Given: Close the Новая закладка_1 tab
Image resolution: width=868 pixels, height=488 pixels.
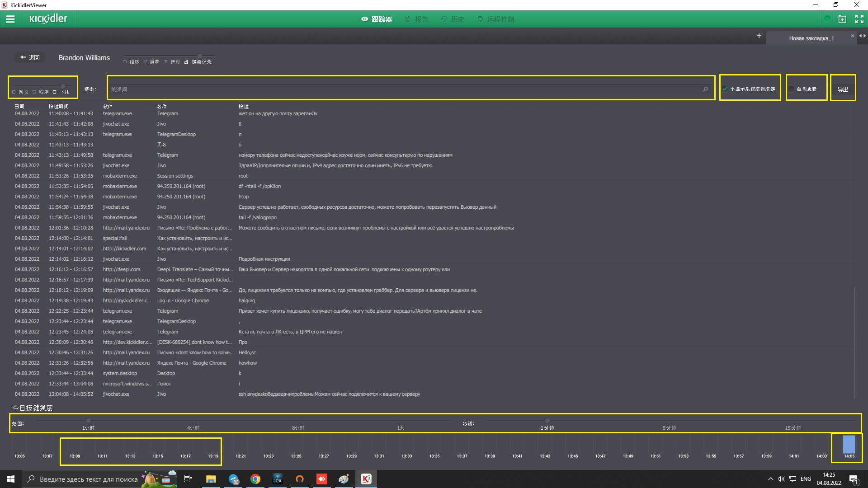Looking at the screenshot, I should (852, 36).
